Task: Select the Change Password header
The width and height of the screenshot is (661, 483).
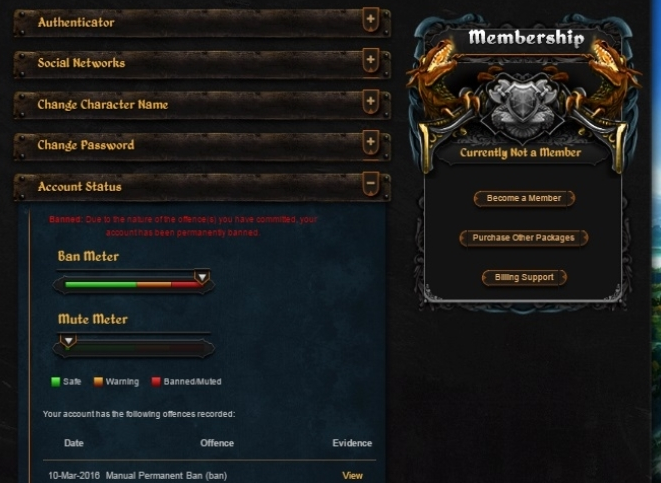Action: tap(202, 145)
